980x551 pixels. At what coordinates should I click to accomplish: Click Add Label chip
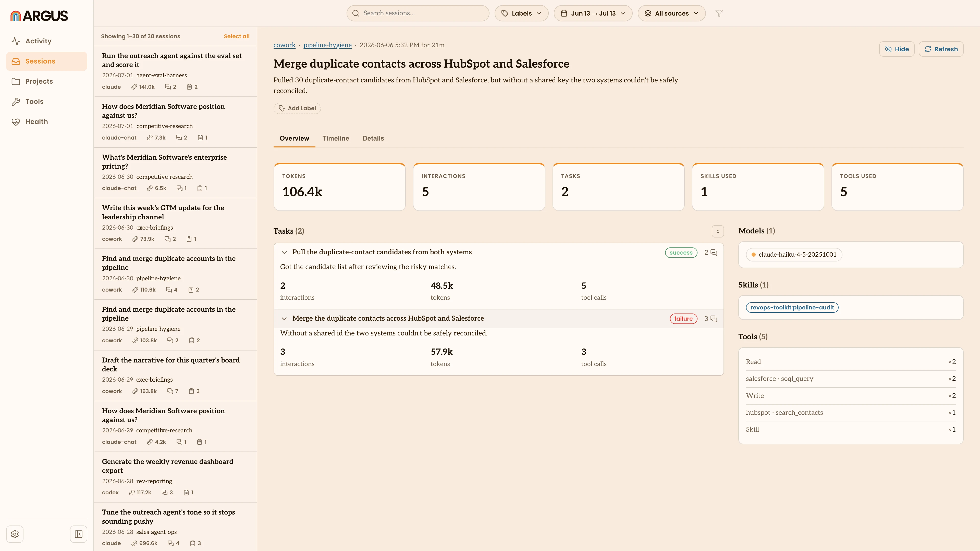[x=297, y=108]
